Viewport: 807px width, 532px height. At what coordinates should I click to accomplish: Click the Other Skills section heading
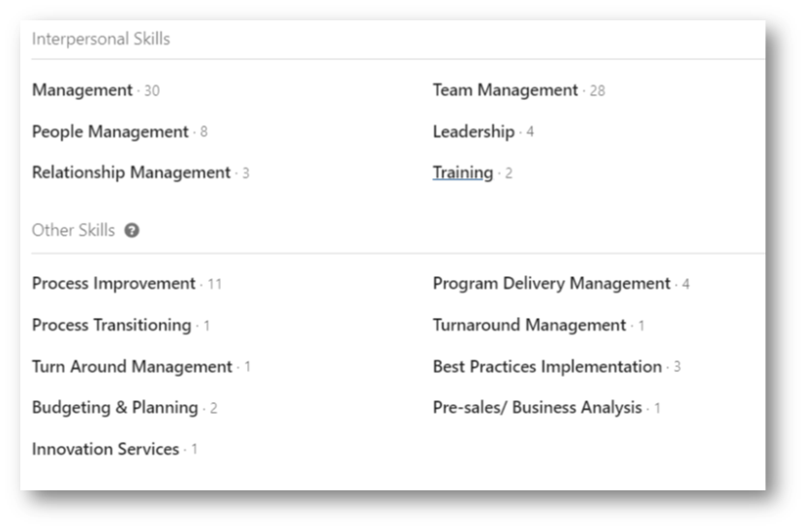[74, 231]
